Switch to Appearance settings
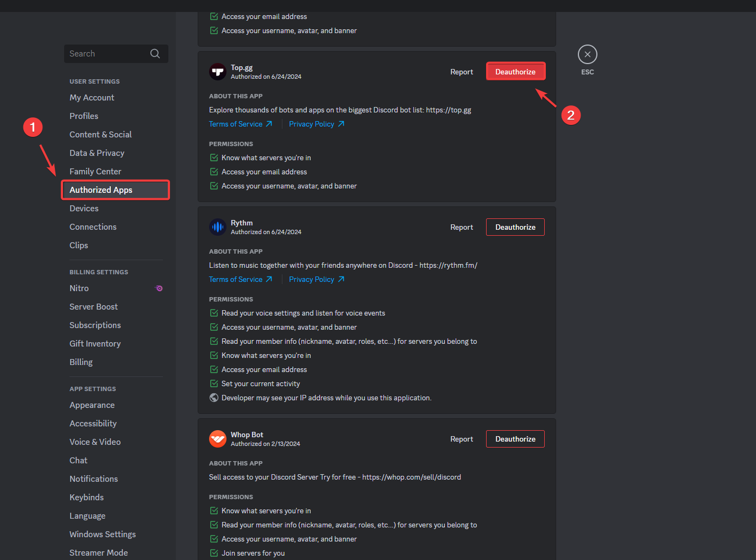This screenshot has height=560, width=756. tap(92, 405)
